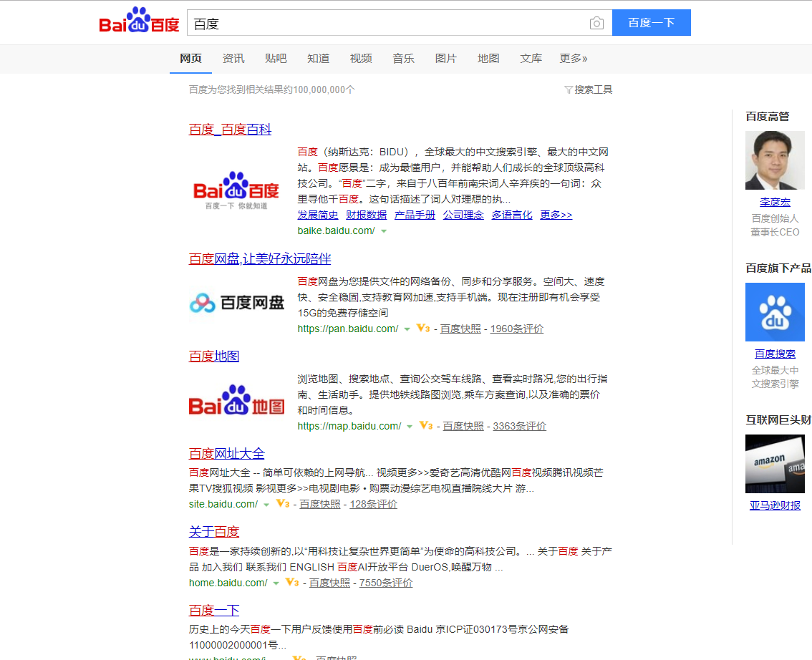Click the 更多>> sublink
This screenshot has width=812, height=660.
point(556,215)
